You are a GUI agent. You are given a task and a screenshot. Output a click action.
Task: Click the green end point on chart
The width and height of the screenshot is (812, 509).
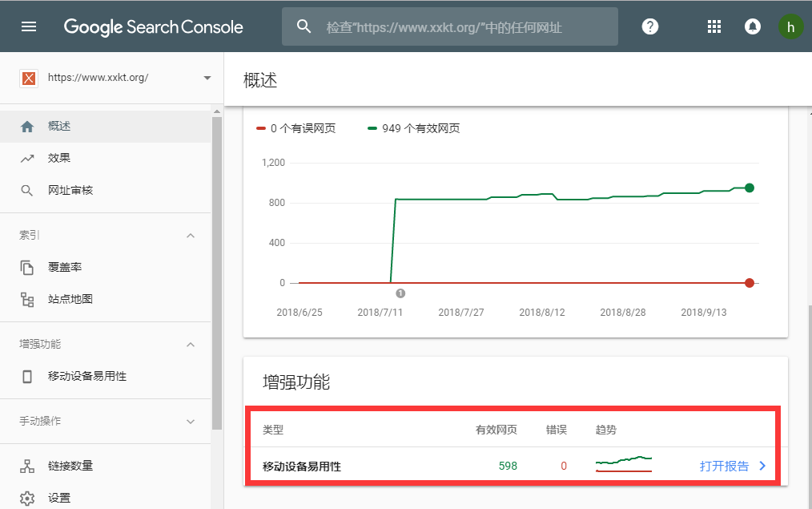tap(750, 188)
